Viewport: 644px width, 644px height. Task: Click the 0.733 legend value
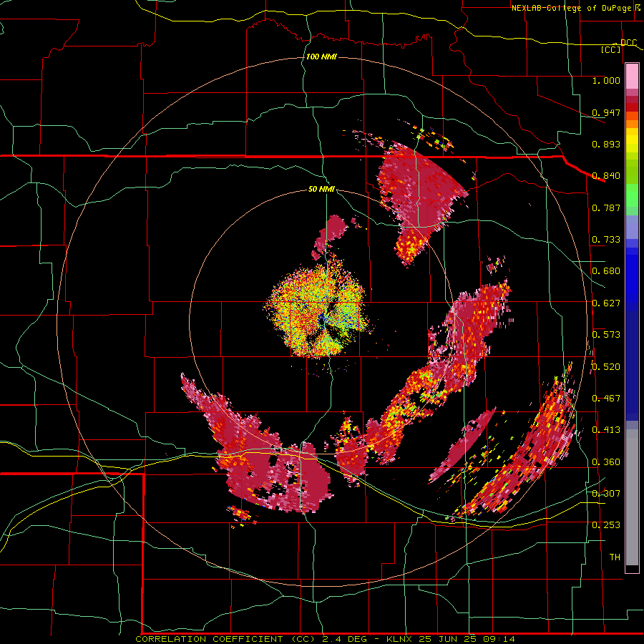coord(606,240)
